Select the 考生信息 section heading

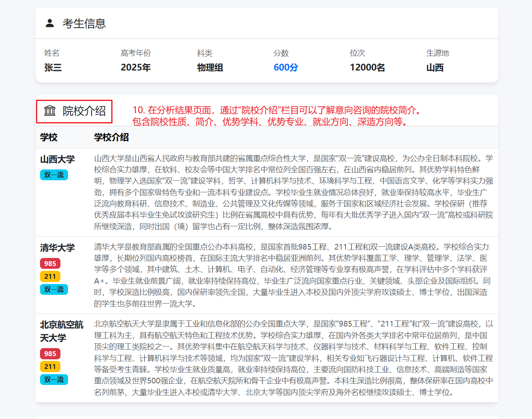point(84,24)
